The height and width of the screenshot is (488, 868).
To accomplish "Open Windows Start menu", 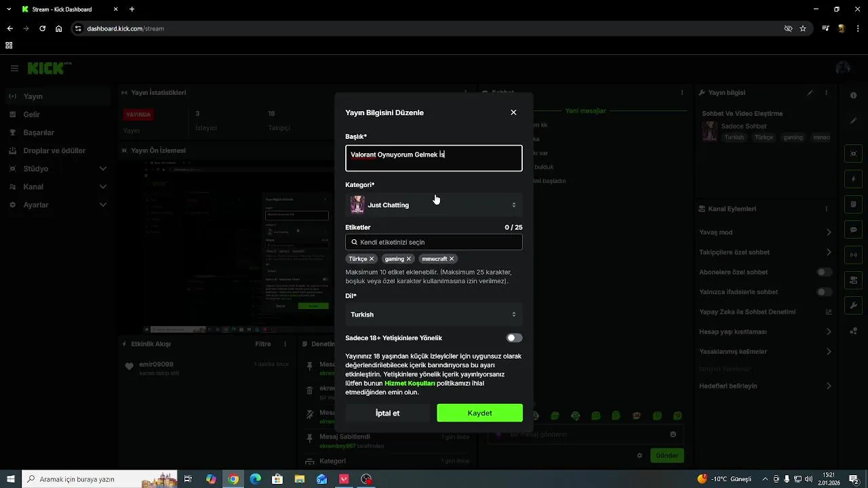I will pos(11,479).
